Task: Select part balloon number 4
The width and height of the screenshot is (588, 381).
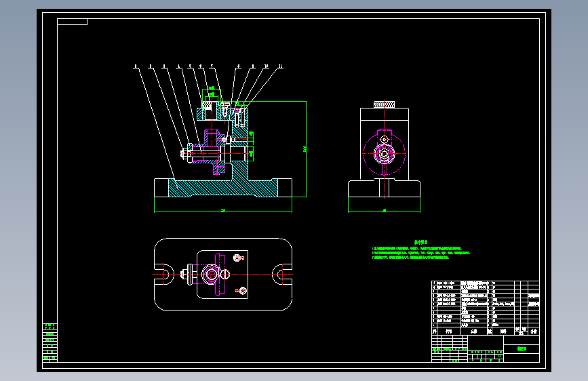Action: click(179, 66)
